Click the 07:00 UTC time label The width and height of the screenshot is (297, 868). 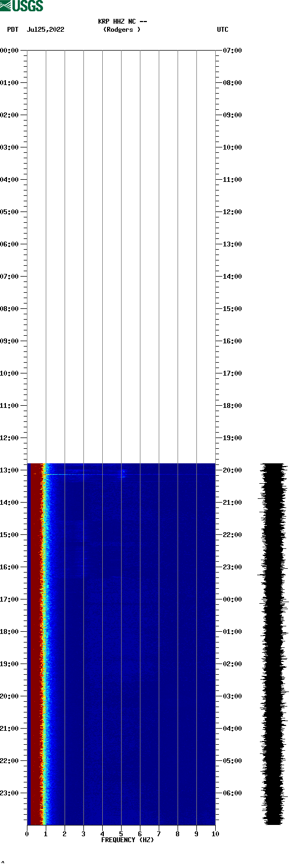232,51
